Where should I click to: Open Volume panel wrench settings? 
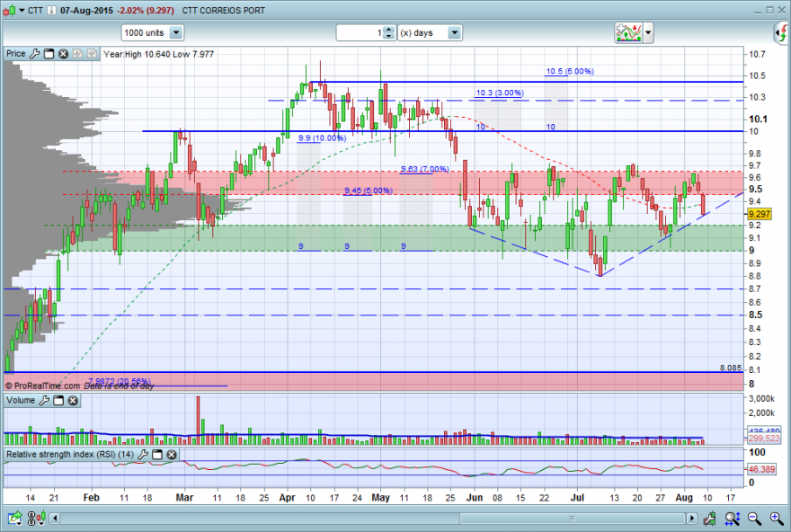44,401
